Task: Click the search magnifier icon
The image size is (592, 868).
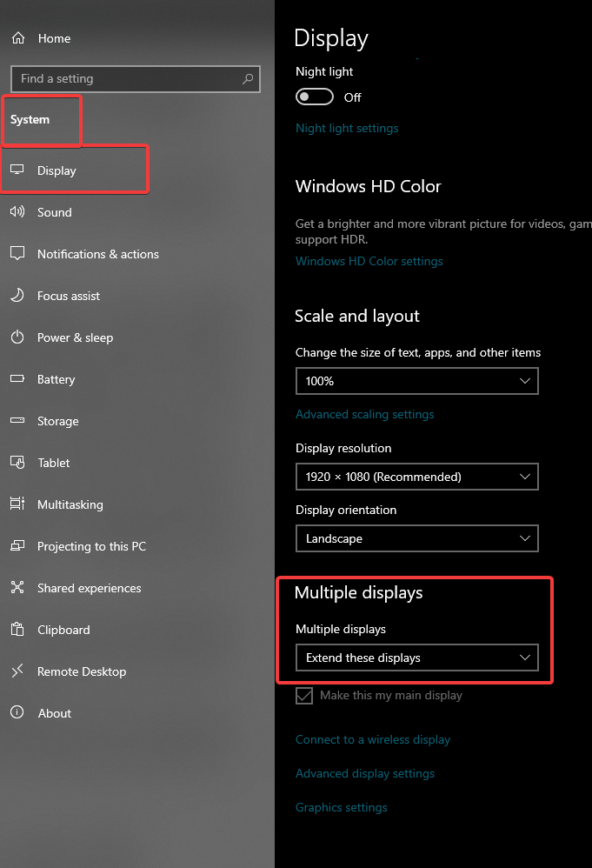Action: click(x=248, y=78)
